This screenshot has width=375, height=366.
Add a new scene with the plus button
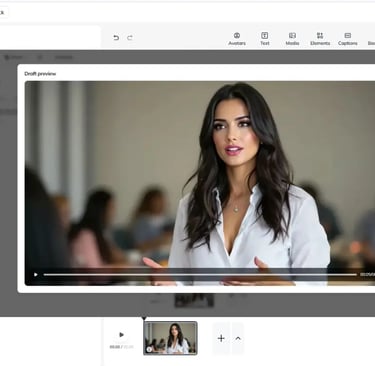pyautogui.click(x=221, y=338)
